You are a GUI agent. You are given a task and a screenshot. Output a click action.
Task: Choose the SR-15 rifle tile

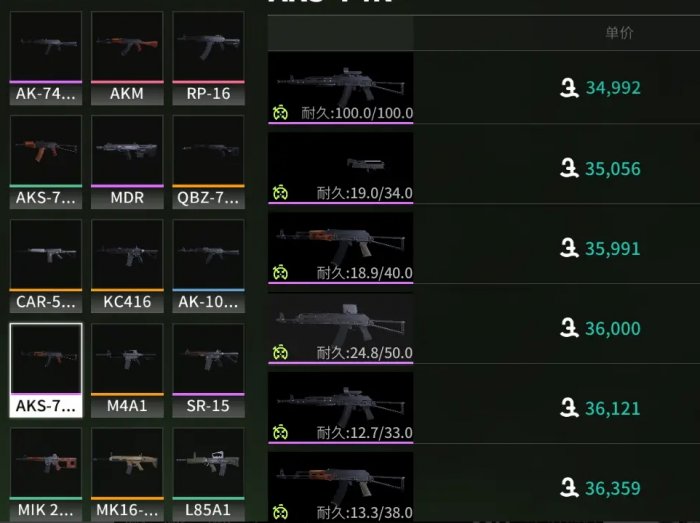[208, 370]
